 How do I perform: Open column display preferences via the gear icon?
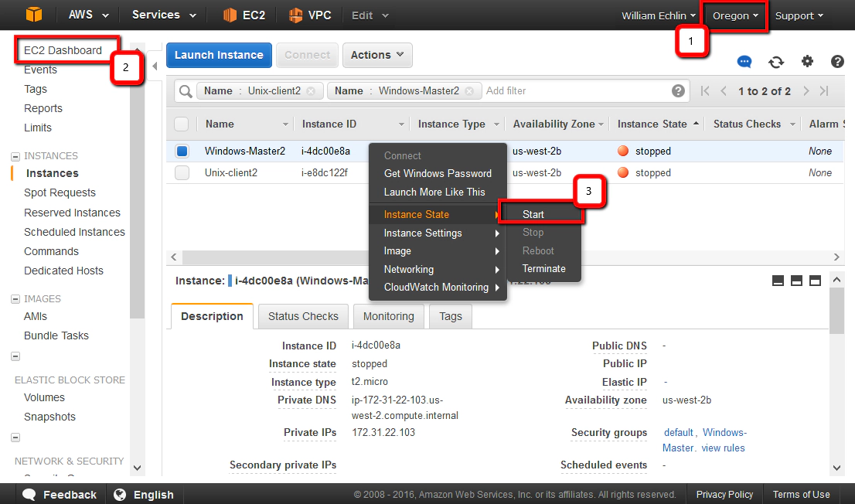click(x=807, y=62)
